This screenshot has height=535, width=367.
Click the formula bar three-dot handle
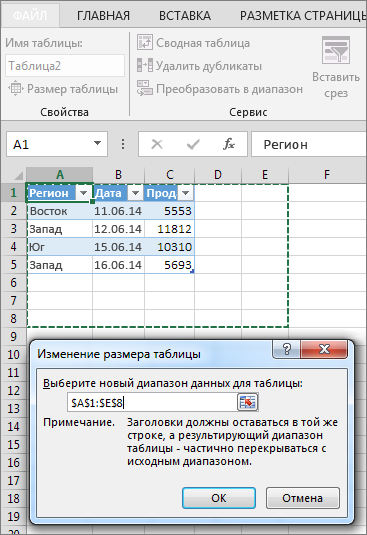[123, 144]
